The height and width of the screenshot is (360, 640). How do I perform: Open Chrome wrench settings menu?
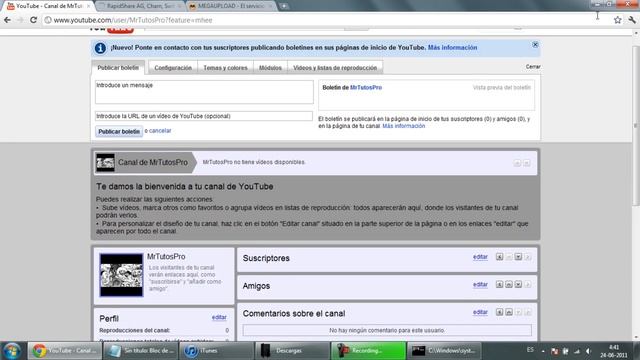pyautogui.click(x=632, y=20)
